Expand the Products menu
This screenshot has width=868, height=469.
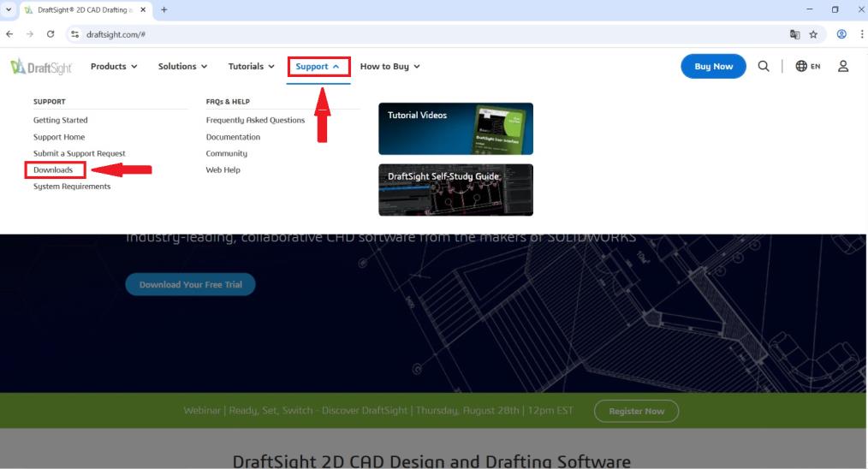point(114,67)
